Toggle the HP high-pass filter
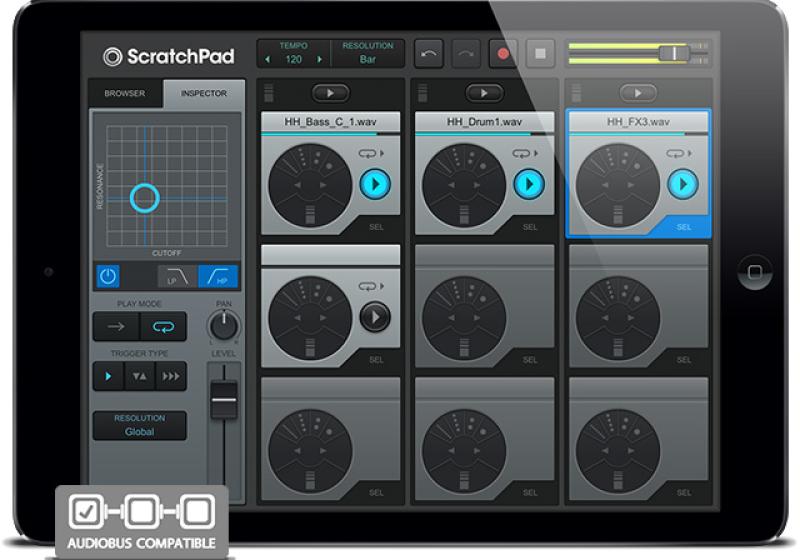 tap(218, 277)
